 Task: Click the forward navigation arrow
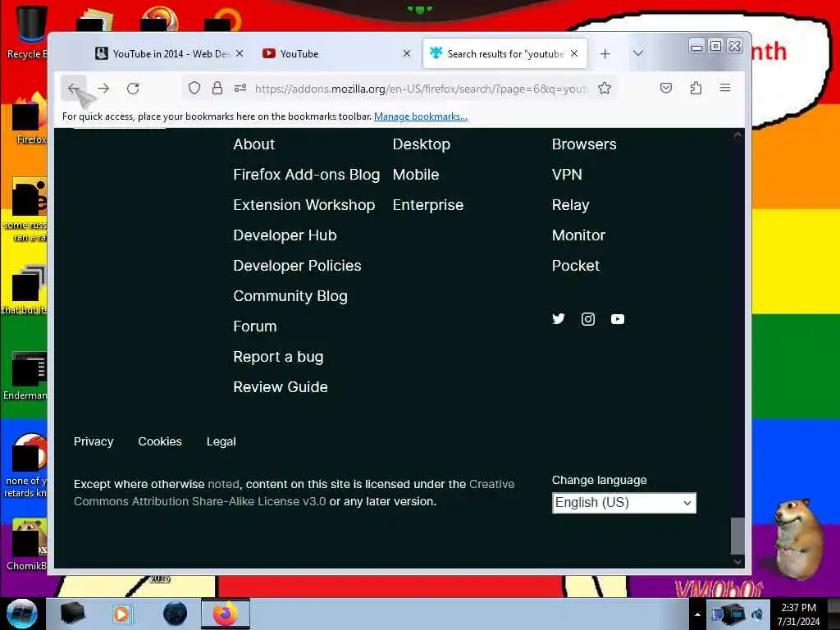(x=103, y=89)
